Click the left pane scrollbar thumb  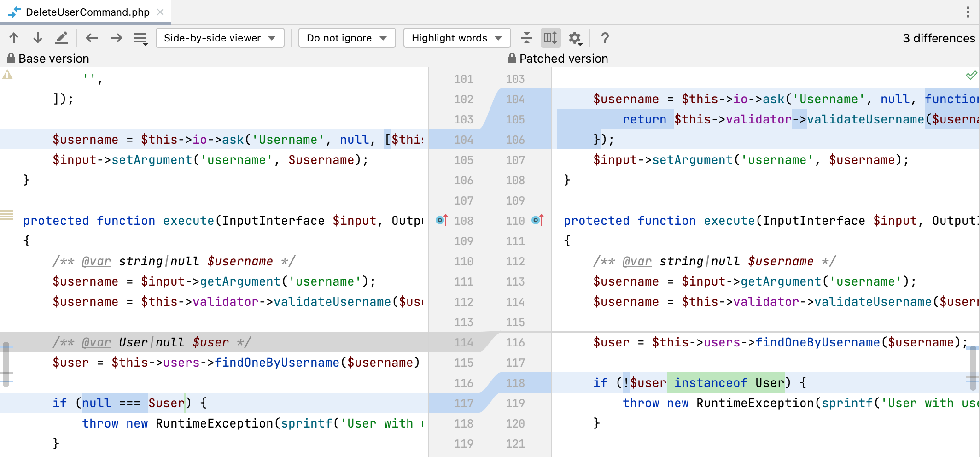[x=6, y=363]
